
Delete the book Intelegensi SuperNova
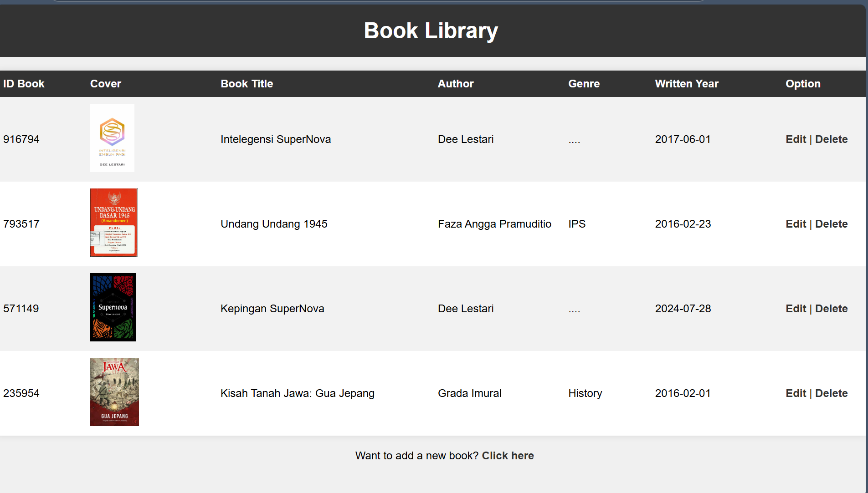click(x=831, y=139)
